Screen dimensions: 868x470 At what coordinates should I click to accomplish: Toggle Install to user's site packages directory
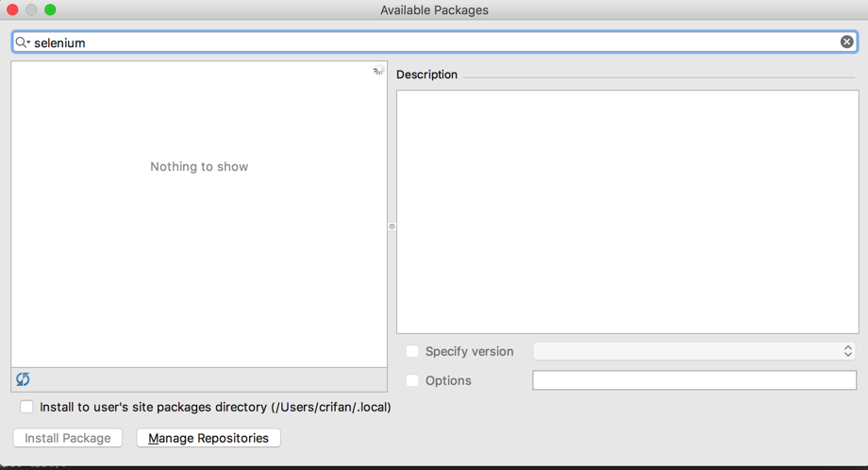(x=26, y=407)
